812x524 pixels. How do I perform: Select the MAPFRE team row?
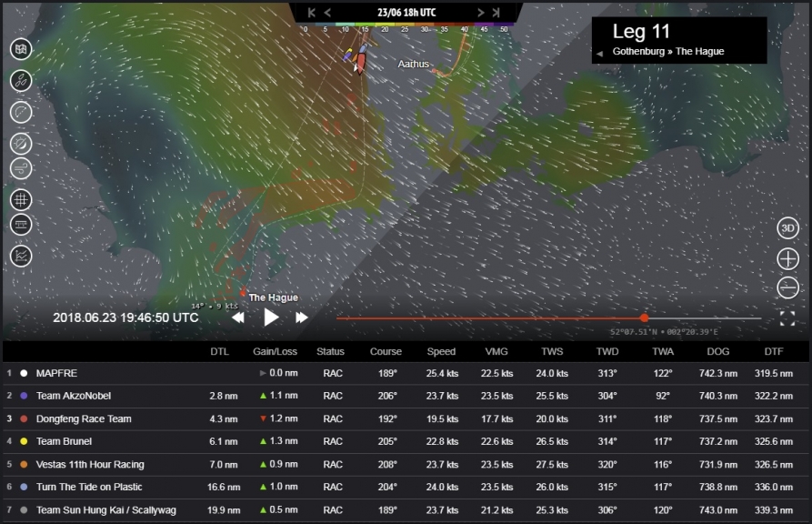[406, 373]
